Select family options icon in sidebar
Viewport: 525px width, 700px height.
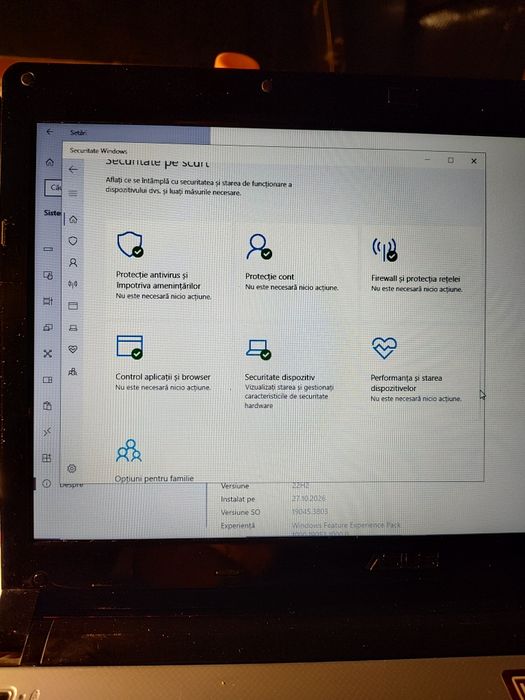pos(72,371)
